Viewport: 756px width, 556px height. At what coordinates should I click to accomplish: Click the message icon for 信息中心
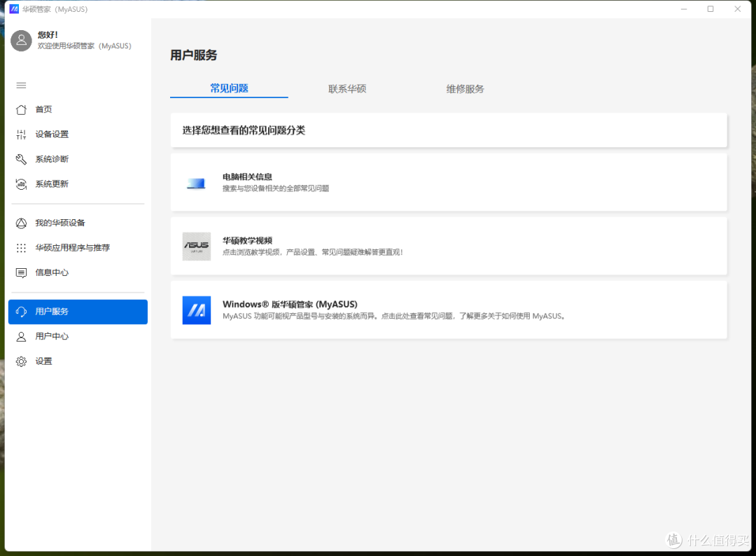[x=21, y=273]
